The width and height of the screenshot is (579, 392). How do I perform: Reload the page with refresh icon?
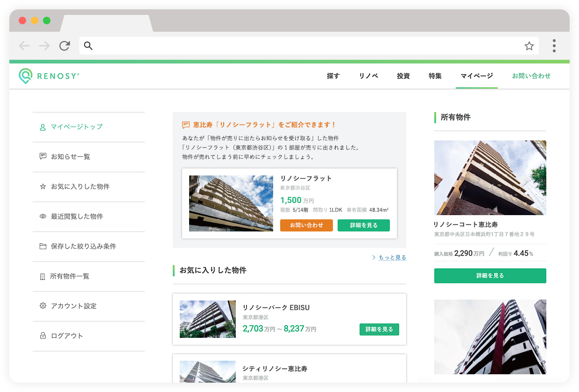64,46
